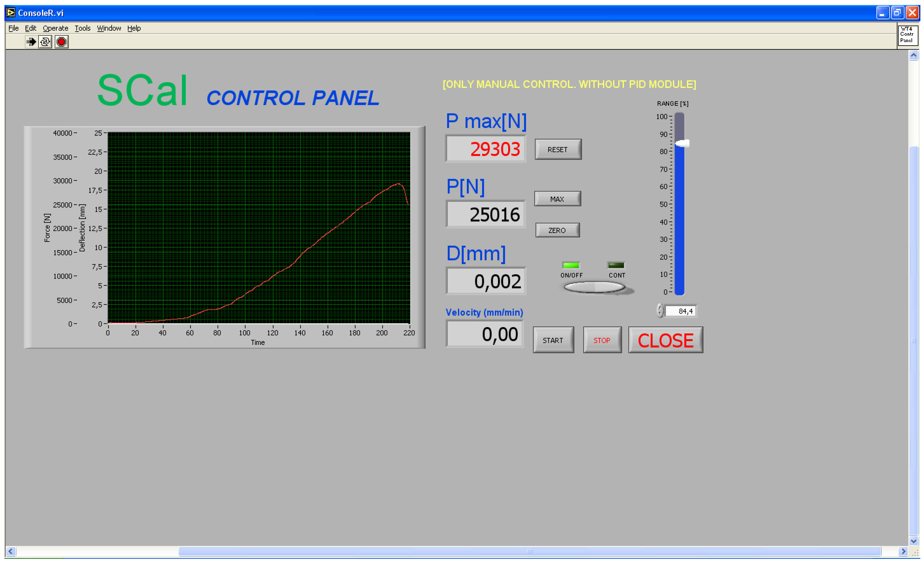Viewport: 924px width, 562px height.
Task: Click the green ON/OFF indicator light
Action: (x=571, y=265)
